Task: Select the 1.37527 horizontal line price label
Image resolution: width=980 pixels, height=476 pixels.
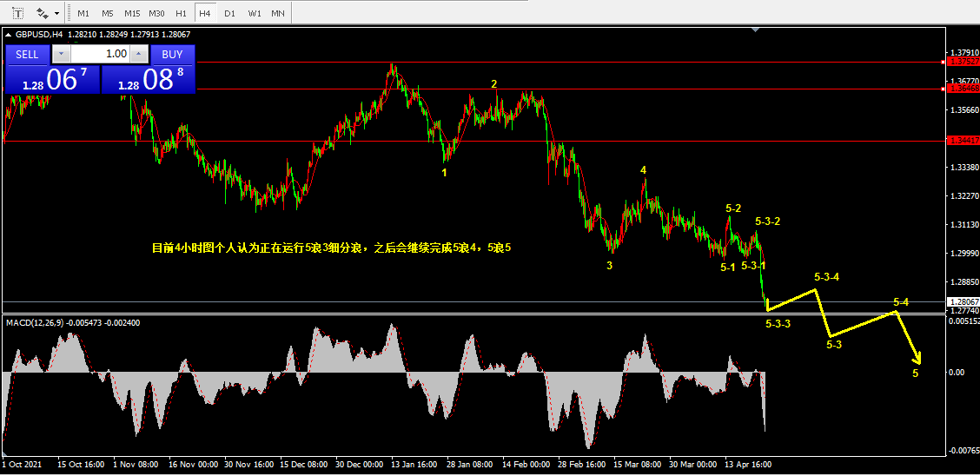Action: tap(963, 62)
